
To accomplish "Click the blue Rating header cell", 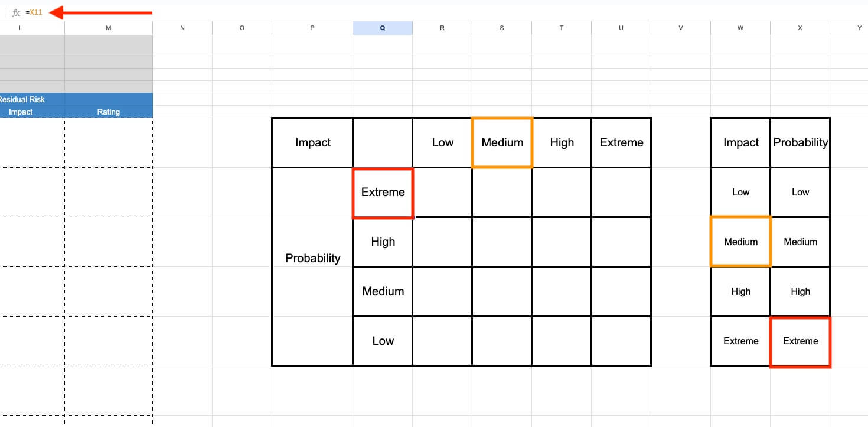I will (x=108, y=112).
